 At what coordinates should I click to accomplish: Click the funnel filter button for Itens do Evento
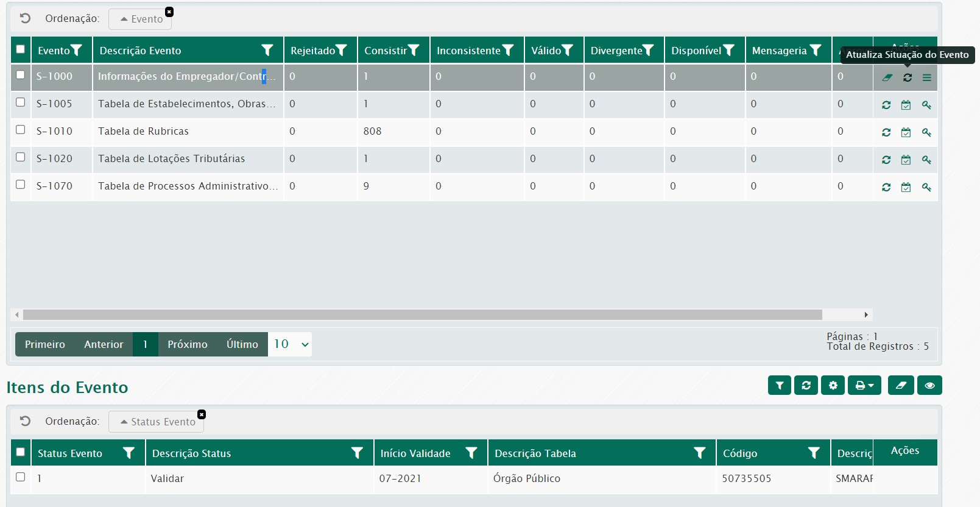click(780, 385)
